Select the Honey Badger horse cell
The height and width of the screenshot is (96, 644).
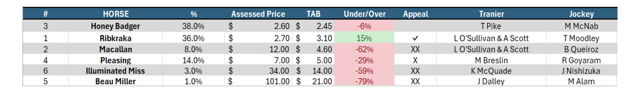pyautogui.click(x=115, y=26)
